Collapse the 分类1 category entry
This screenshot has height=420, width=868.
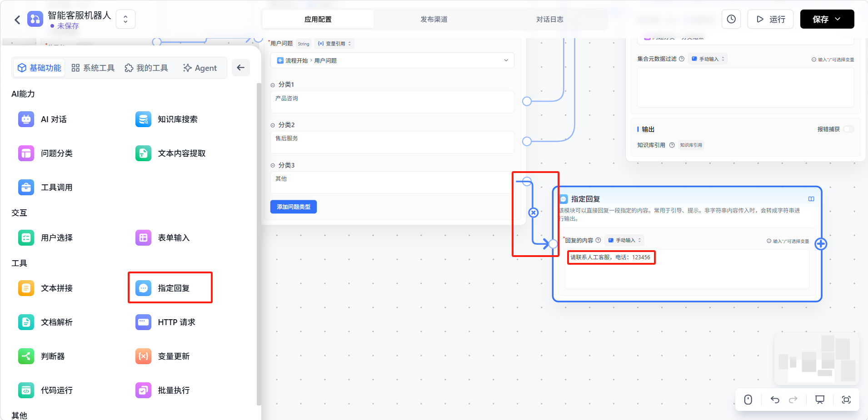[273, 85]
